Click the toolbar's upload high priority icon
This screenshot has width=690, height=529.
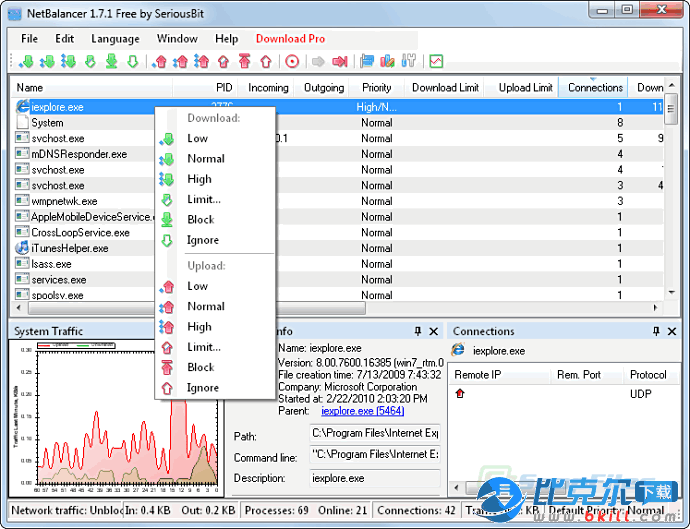pos(201,62)
